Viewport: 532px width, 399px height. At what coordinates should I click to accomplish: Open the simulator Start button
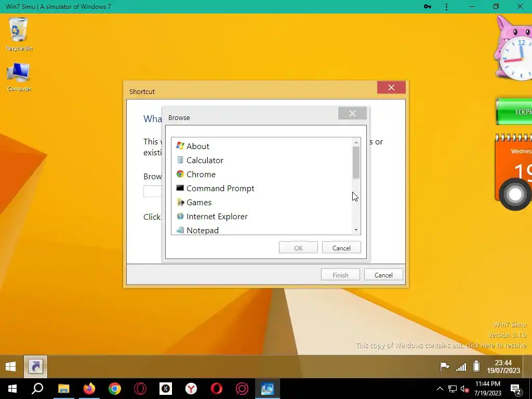[10, 366]
